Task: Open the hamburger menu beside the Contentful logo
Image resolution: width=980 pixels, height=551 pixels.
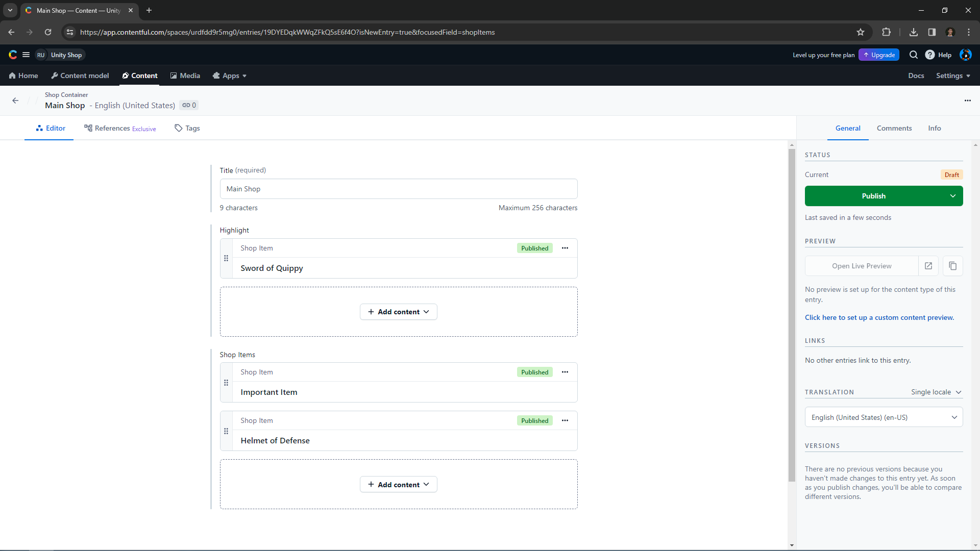Action: coord(26,55)
